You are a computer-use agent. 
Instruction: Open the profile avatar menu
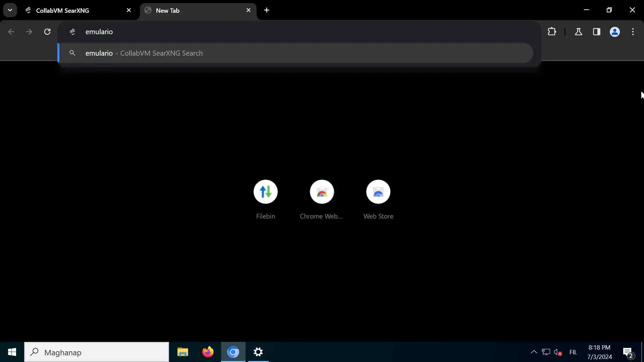click(x=614, y=32)
